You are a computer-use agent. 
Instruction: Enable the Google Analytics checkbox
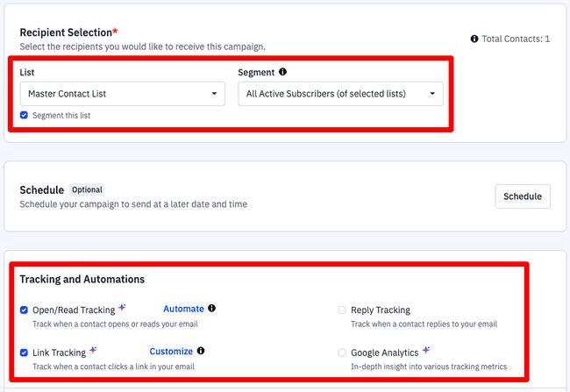tap(342, 353)
